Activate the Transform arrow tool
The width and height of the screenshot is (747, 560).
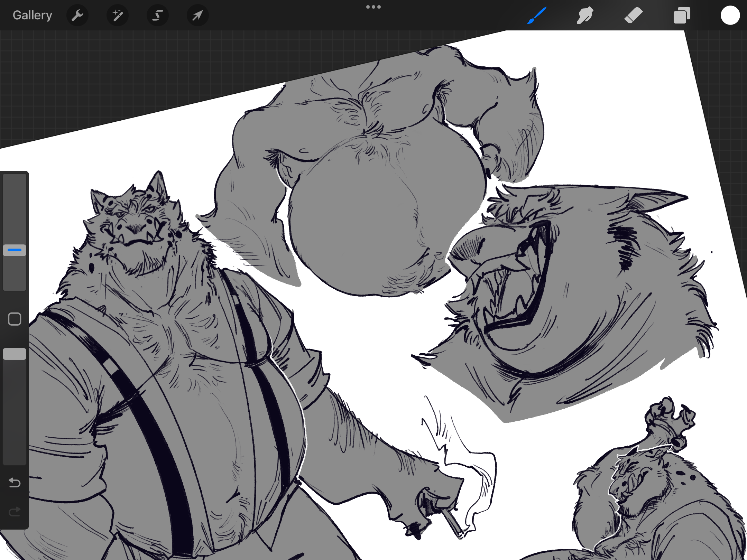(x=197, y=15)
